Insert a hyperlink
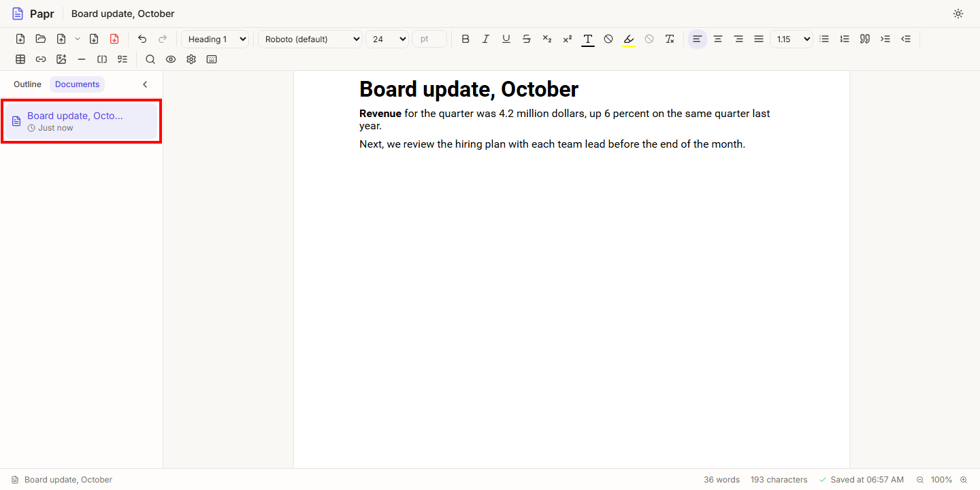The width and height of the screenshot is (980, 490). (41, 59)
